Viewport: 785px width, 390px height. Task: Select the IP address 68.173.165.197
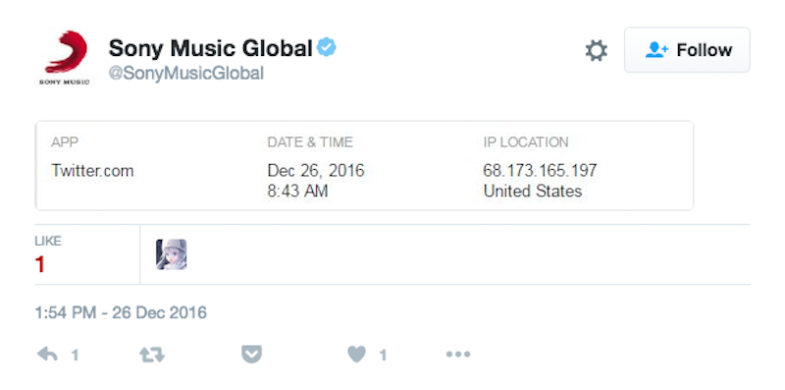point(540,171)
